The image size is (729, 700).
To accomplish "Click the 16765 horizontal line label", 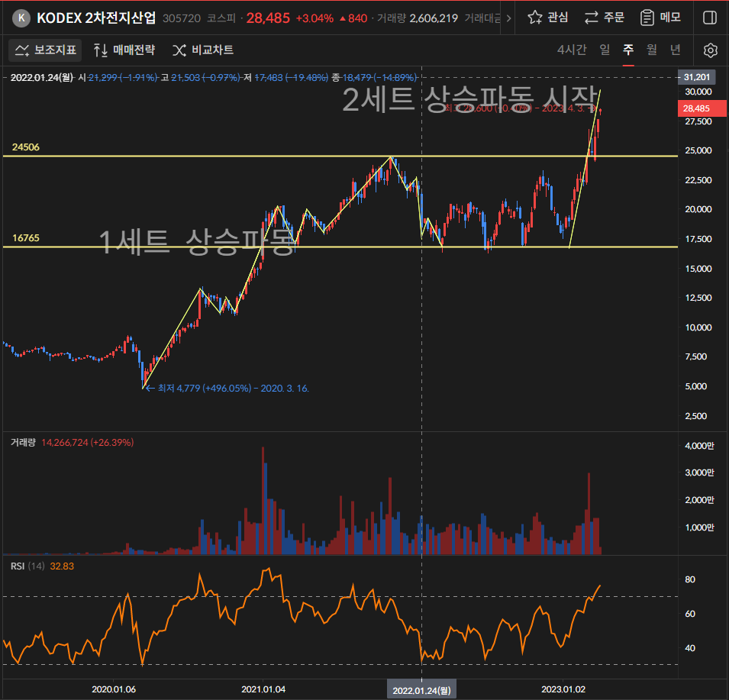I will coord(25,238).
